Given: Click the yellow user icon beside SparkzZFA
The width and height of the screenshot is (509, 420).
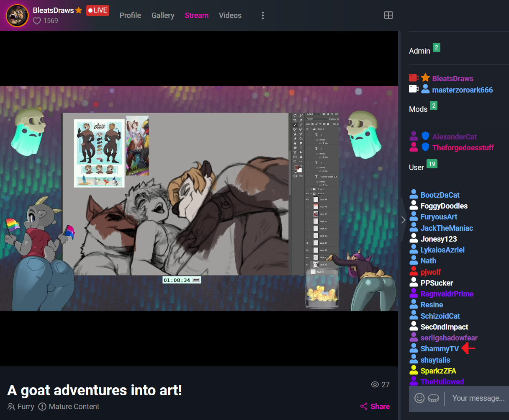Looking at the screenshot, I should (414, 370).
